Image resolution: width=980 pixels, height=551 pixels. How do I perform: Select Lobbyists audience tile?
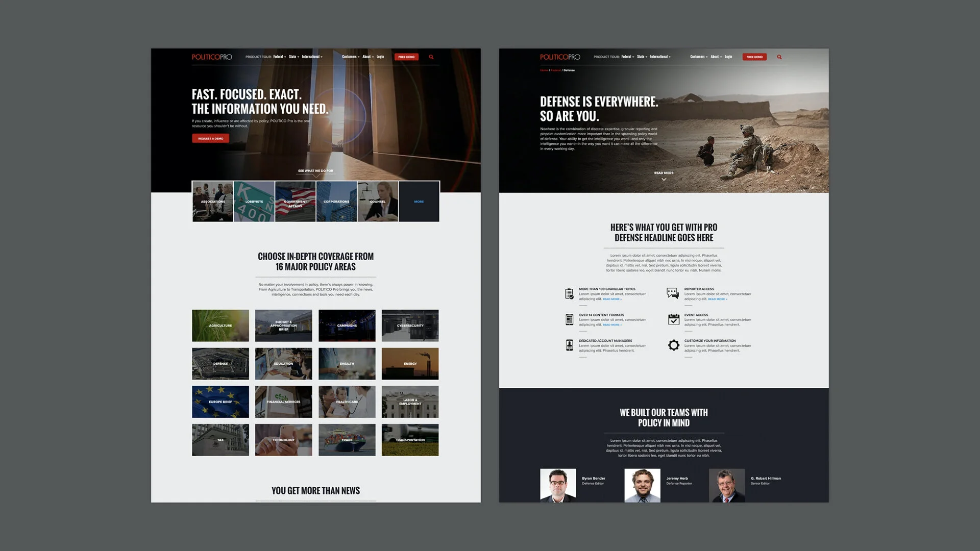[254, 202]
